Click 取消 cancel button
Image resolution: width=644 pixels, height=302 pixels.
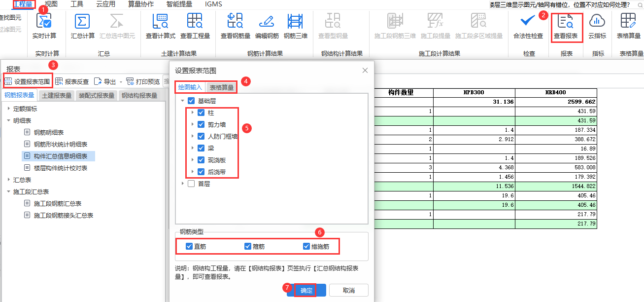pyautogui.click(x=349, y=290)
